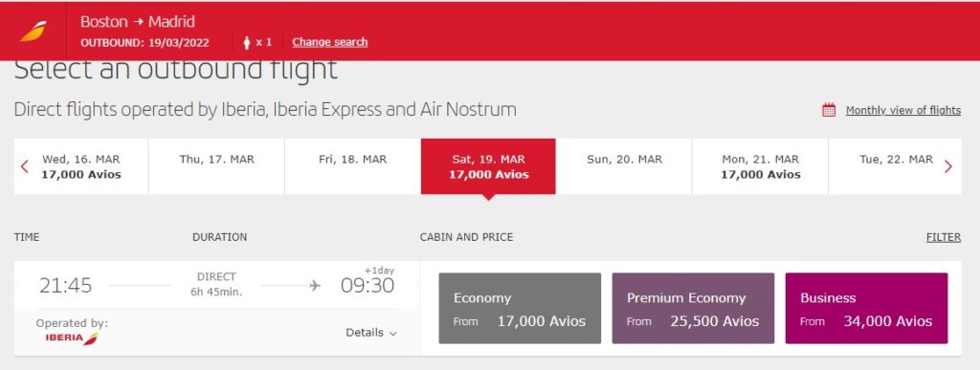Choose the Business 34,000 Avios fare
Screen dimensions: 980x370
[866, 308]
